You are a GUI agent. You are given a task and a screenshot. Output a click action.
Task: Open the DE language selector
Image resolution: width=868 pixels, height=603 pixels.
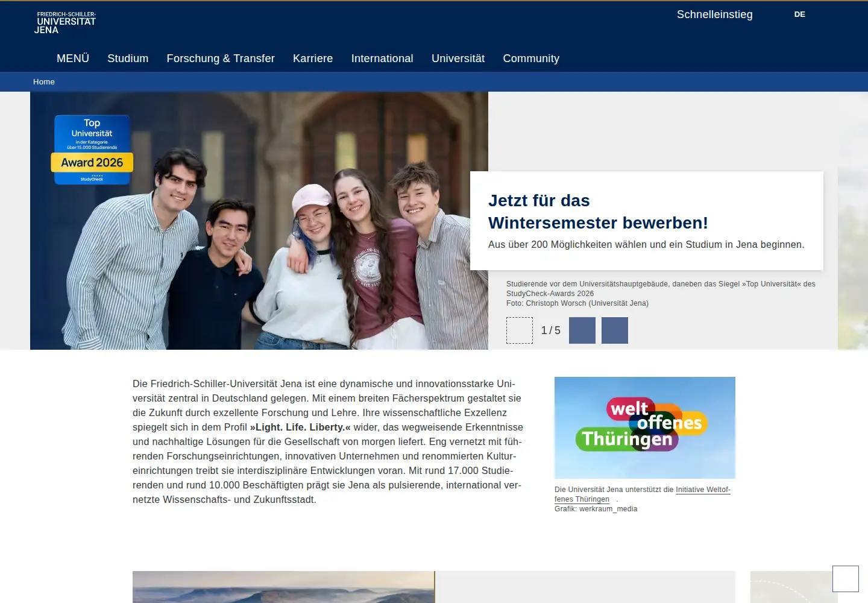[x=799, y=14]
